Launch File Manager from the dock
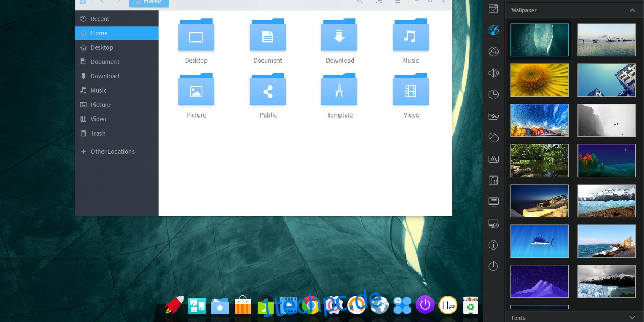Image resolution: width=644 pixels, height=322 pixels. 220,306
